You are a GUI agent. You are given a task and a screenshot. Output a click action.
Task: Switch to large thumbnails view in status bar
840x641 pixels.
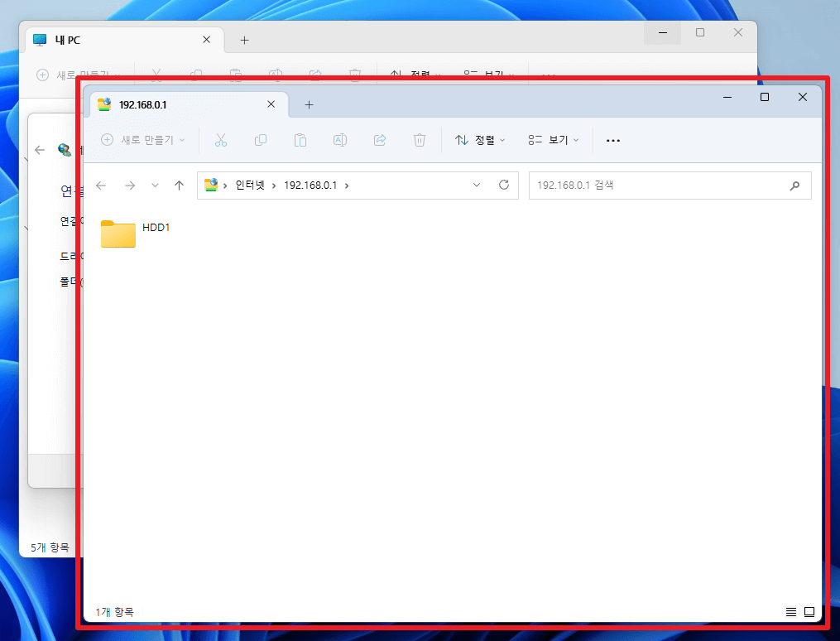click(810, 612)
